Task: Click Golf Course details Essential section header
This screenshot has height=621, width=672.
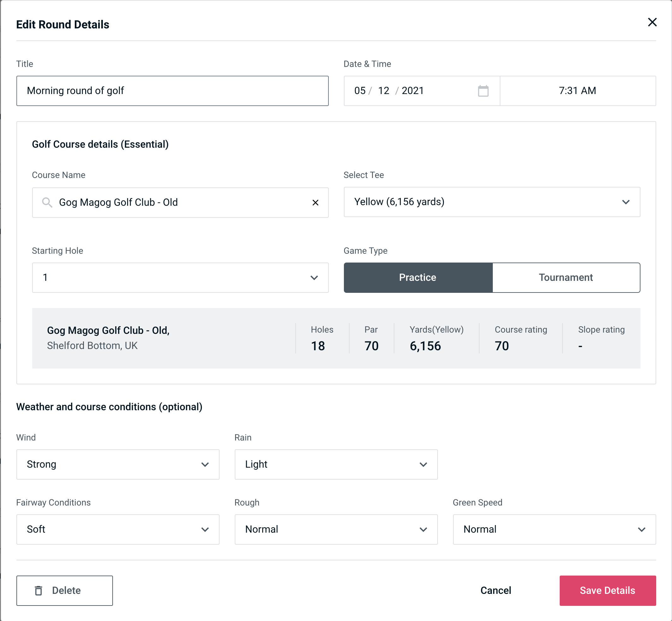Action: click(100, 143)
